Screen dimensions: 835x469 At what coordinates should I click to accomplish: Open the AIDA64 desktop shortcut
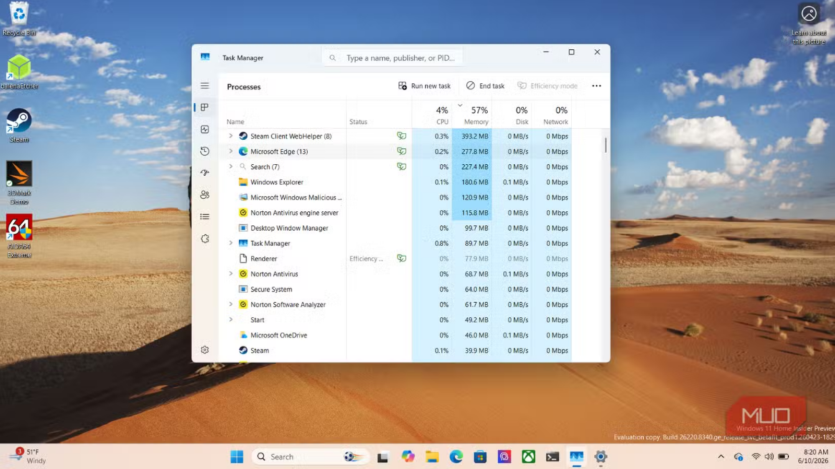pos(19,236)
